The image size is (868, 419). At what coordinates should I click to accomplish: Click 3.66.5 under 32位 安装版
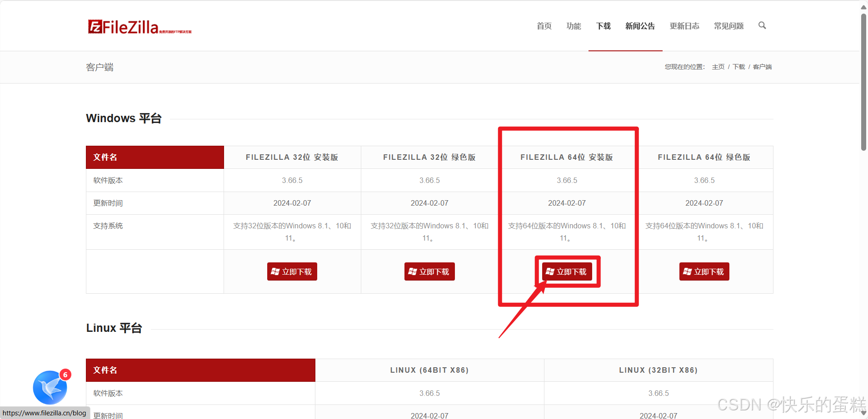(x=292, y=180)
